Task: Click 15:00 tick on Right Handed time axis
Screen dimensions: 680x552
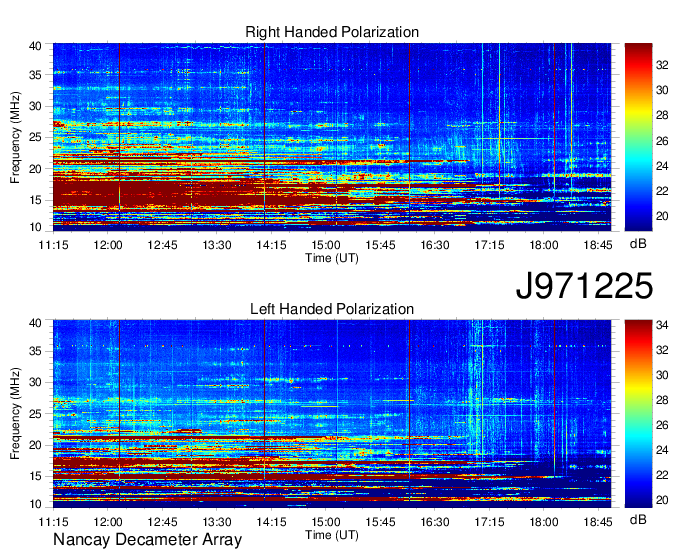Action: coord(326,245)
